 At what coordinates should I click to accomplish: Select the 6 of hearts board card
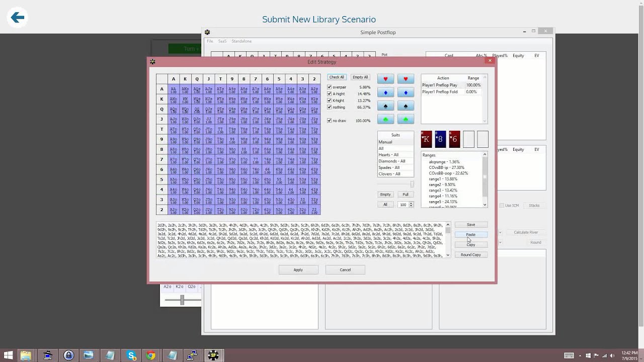454,139
